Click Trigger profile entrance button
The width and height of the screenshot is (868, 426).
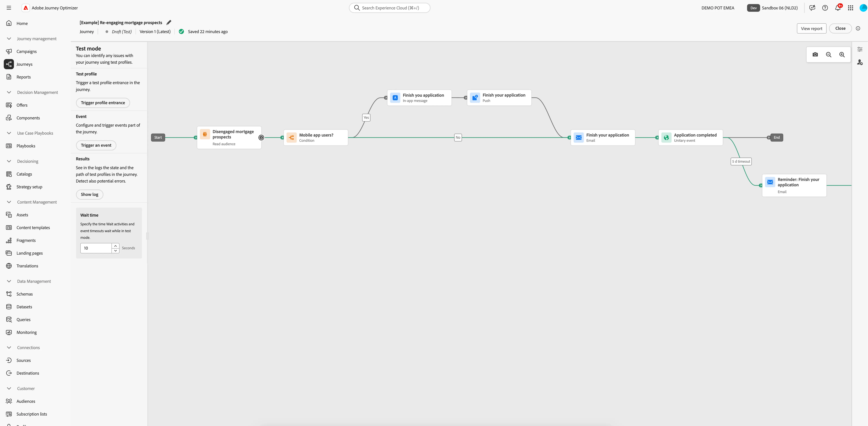point(103,103)
